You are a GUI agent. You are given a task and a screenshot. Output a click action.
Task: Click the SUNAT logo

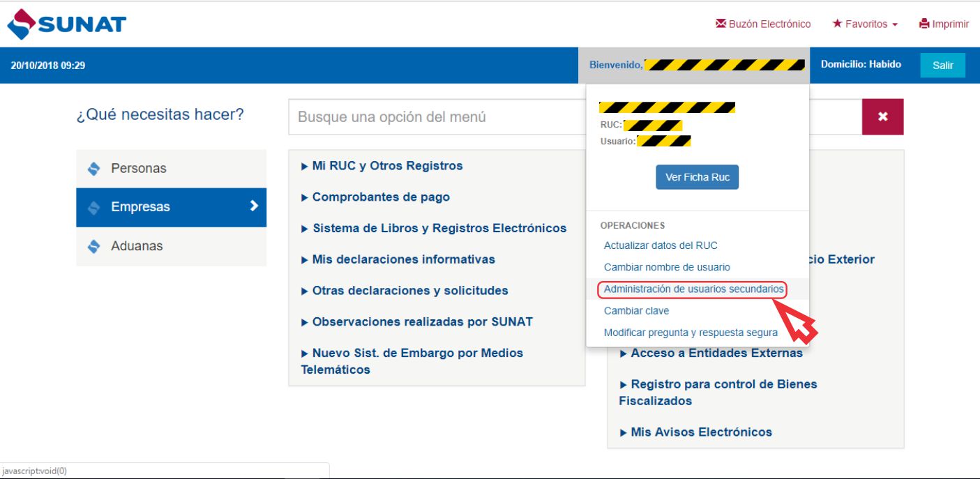(x=67, y=25)
